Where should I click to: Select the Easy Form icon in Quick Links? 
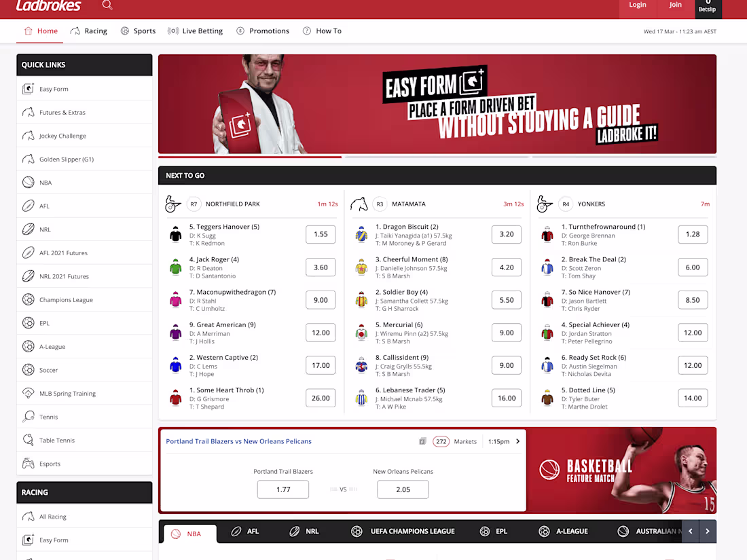point(28,88)
